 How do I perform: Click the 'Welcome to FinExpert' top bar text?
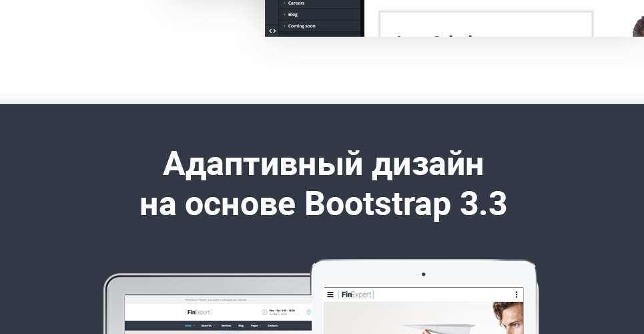coord(216,301)
